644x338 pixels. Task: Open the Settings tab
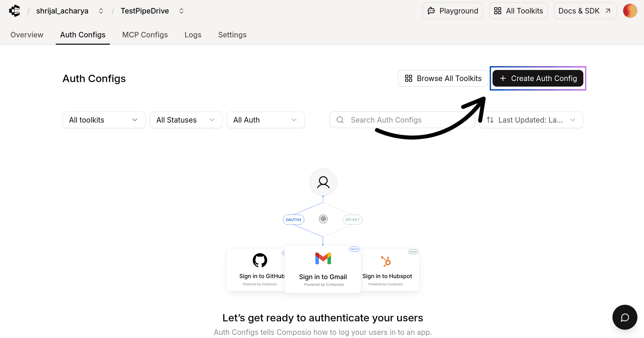[x=232, y=35]
